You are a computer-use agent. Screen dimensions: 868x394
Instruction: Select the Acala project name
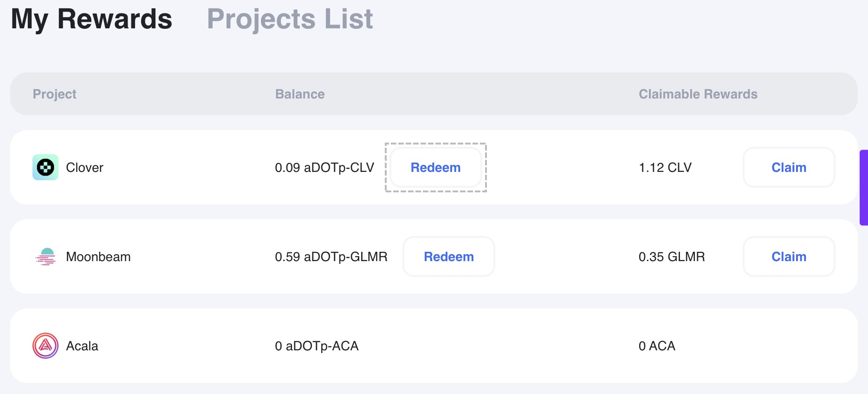click(82, 346)
